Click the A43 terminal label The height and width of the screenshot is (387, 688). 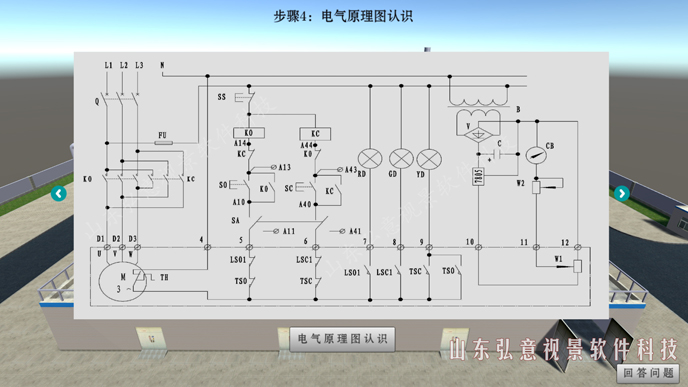pyautogui.click(x=351, y=169)
